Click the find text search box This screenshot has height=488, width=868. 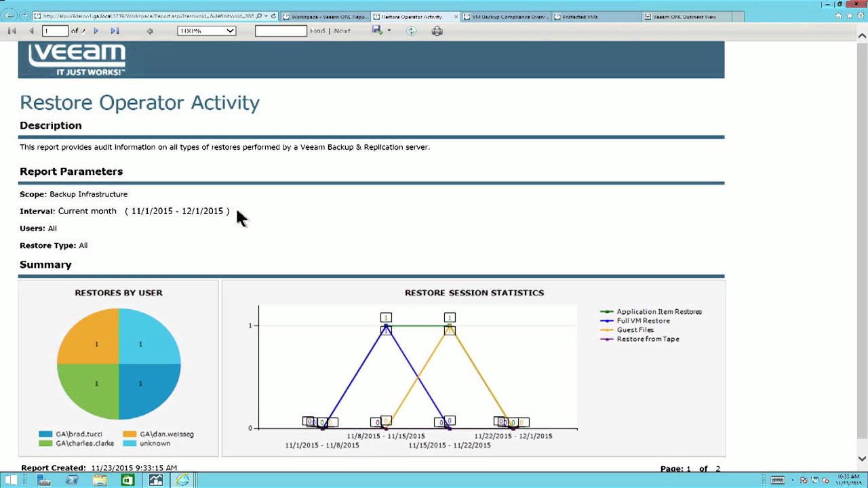point(281,30)
